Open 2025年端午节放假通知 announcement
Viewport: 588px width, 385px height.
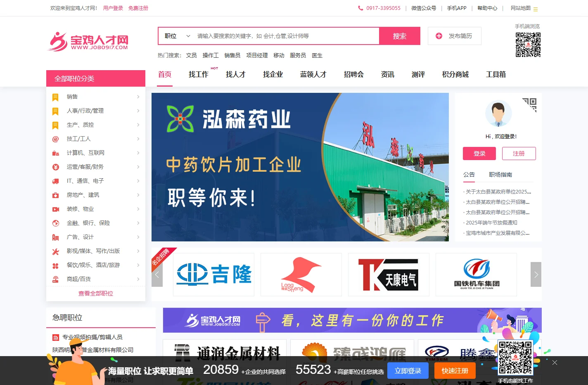491,222
